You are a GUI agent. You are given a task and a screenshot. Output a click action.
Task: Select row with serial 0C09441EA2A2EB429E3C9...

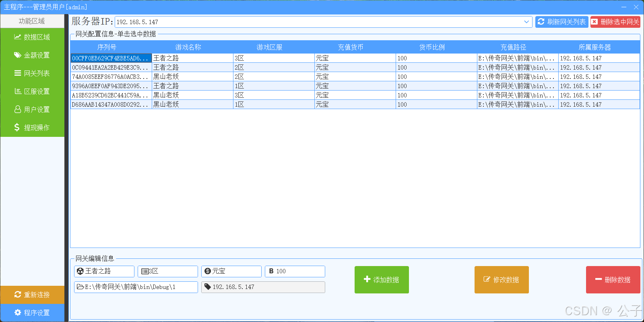click(355, 68)
